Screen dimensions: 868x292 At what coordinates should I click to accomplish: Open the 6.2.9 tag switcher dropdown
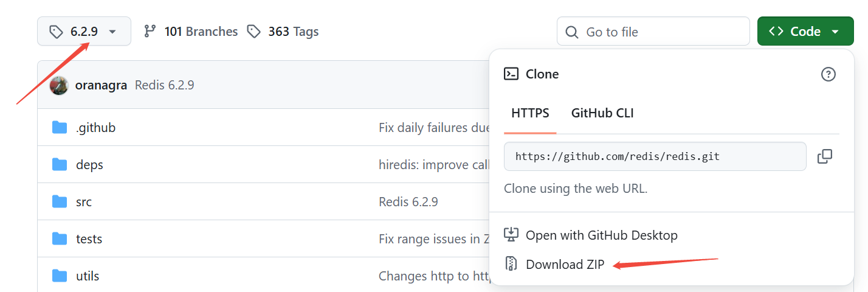click(x=84, y=32)
